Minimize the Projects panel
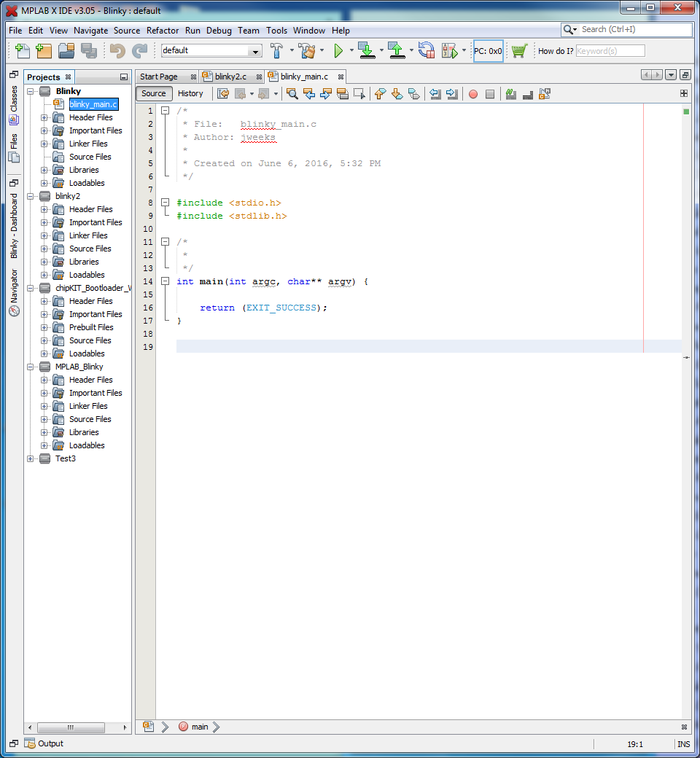700x758 pixels. pos(124,77)
